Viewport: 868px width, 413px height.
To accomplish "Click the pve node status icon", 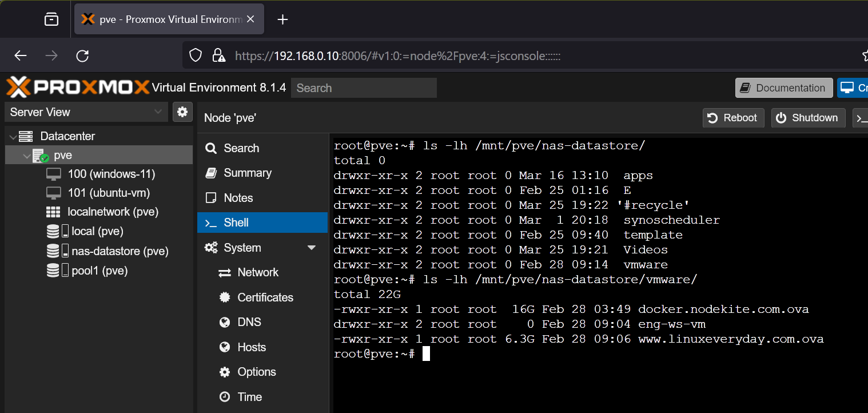I will pyautogui.click(x=41, y=156).
